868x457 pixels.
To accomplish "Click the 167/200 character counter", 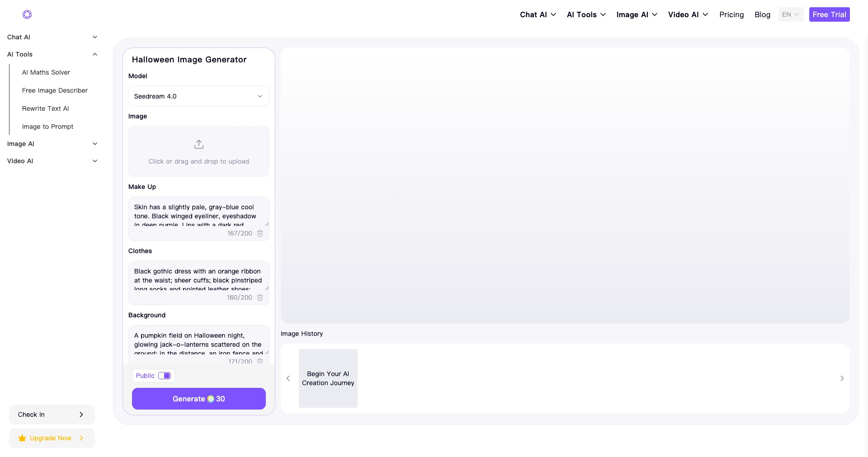I will [240, 233].
